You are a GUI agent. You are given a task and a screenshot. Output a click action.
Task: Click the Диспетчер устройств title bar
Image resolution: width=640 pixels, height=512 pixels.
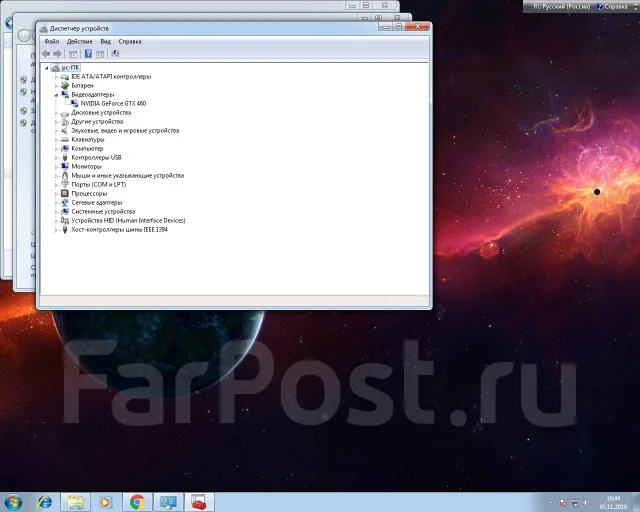(208, 29)
